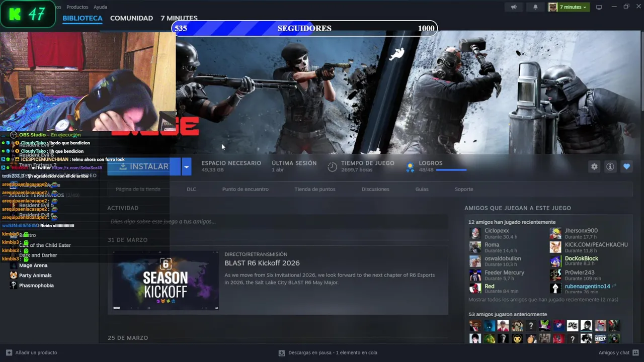Open Tienda de puntos tab
644x362 pixels.
point(315,189)
